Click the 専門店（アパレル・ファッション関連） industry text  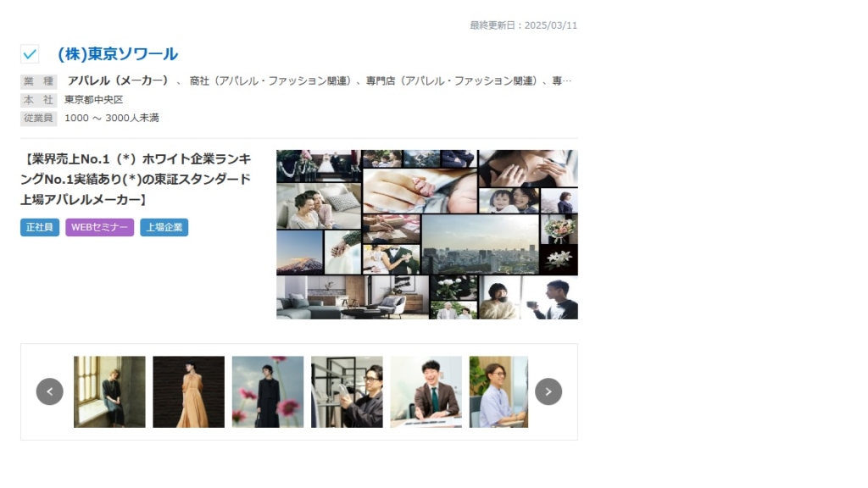(453, 80)
